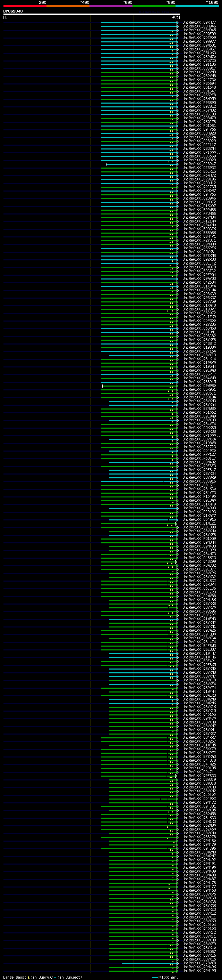Screen dimensions: 222x980
Task: Select label UniRef100_C9W980
Action: [x=199, y=386]
